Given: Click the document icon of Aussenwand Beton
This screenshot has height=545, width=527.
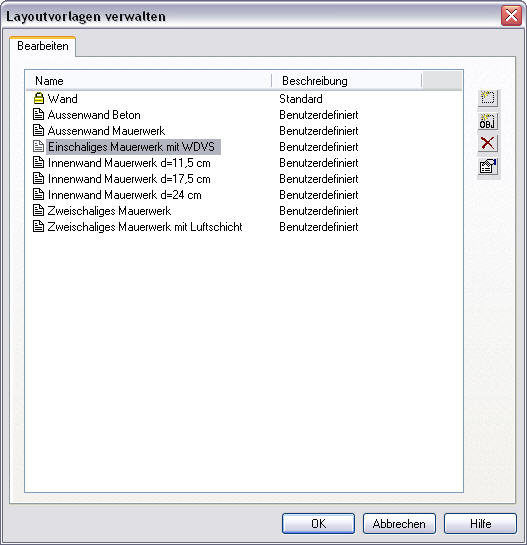Looking at the screenshot, I should click(x=39, y=114).
